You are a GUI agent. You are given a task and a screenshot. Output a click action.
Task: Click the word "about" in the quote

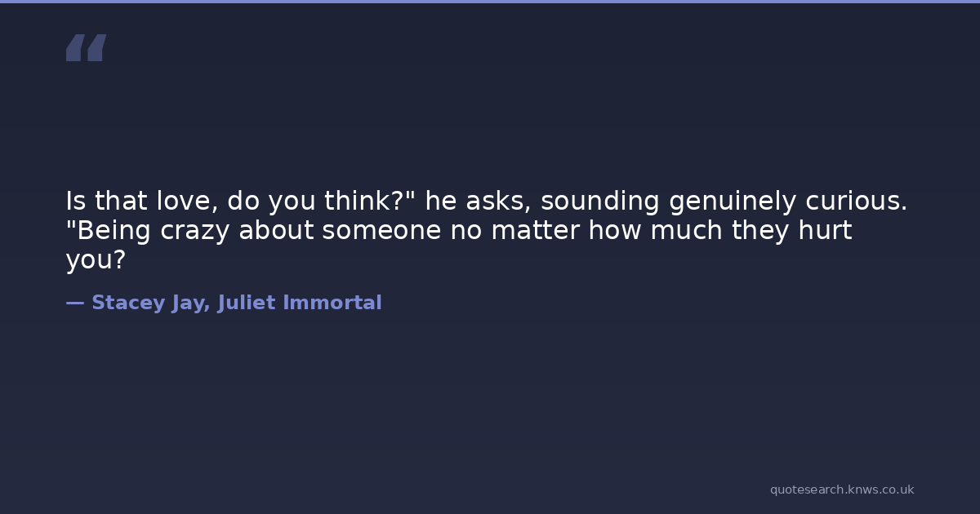[276, 231]
